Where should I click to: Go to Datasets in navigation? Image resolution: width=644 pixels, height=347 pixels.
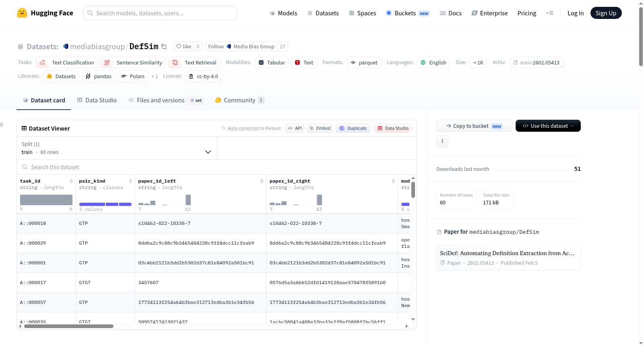pyautogui.click(x=323, y=13)
